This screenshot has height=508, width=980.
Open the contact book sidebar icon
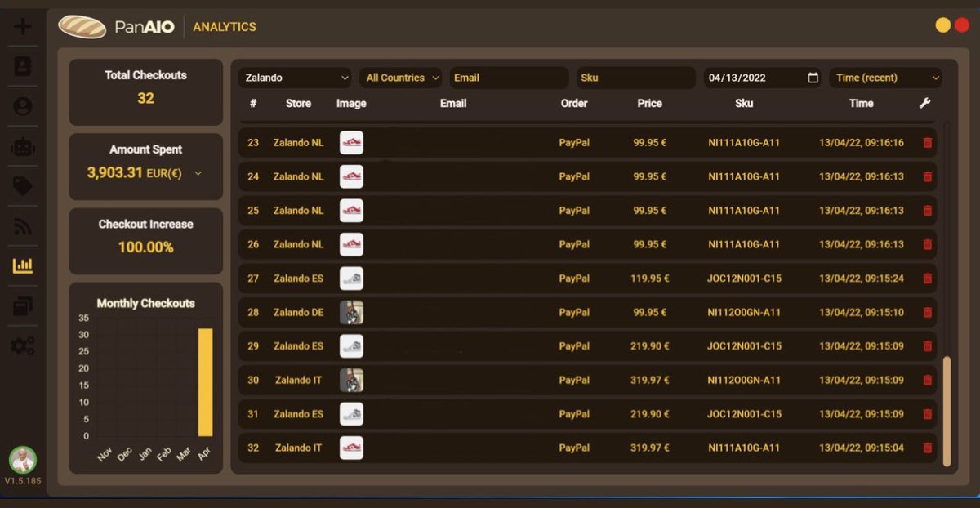(x=23, y=67)
